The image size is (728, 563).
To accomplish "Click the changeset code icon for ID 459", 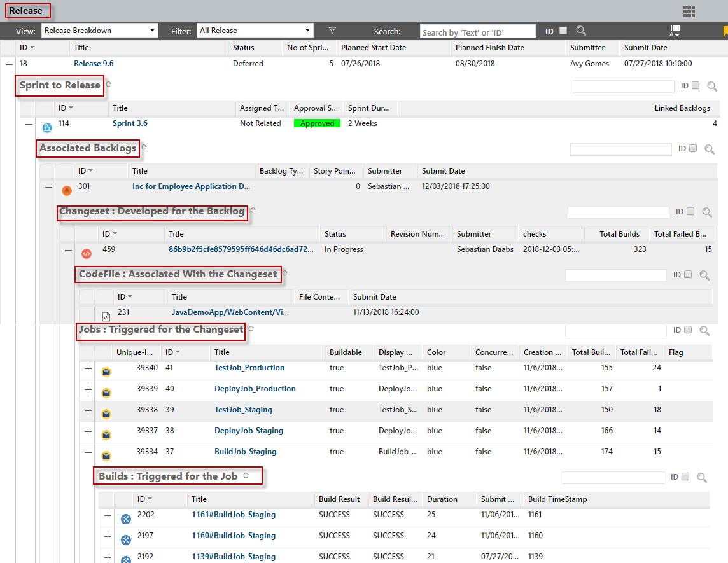I will tap(87, 253).
